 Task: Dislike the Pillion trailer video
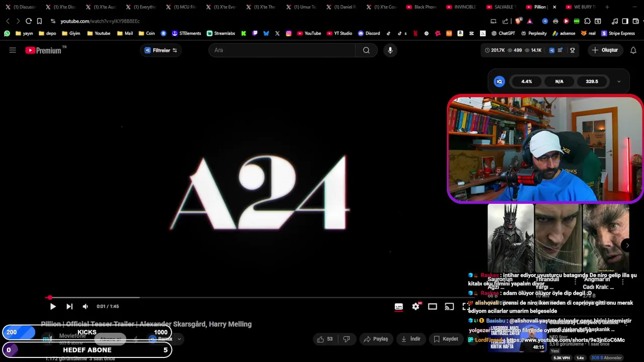tap(346, 339)
